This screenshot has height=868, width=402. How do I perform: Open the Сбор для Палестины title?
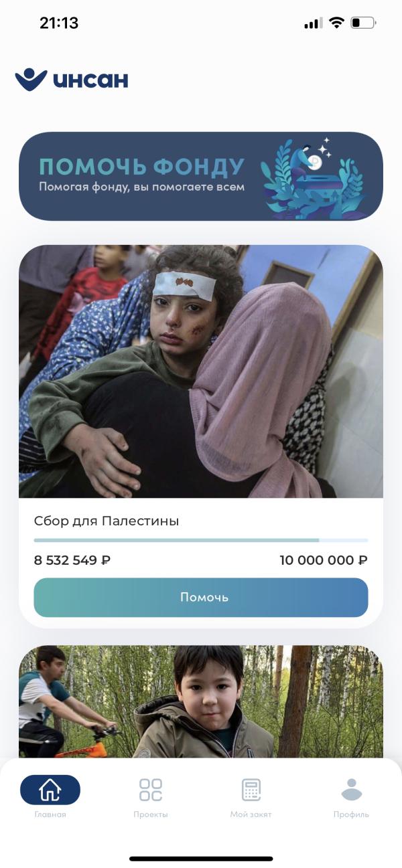pyautogui.click(x=107, y=521)
